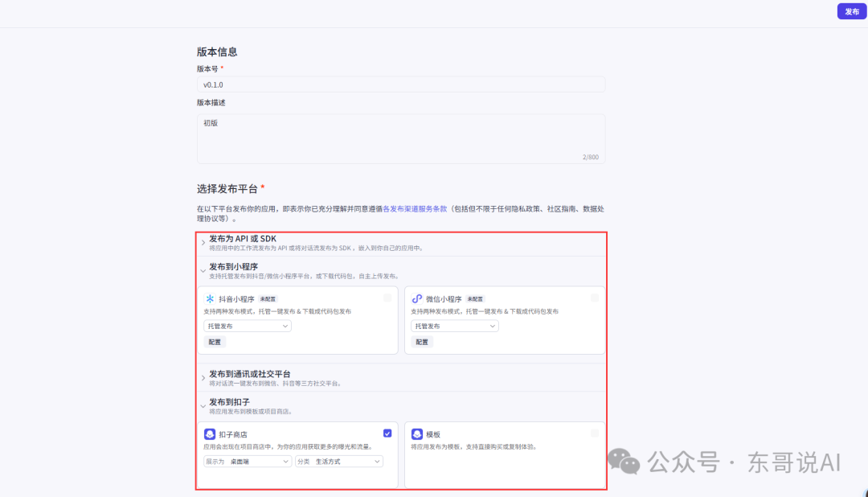
Task: Click the 模板 card title
Action: click(x=433, y=434)
